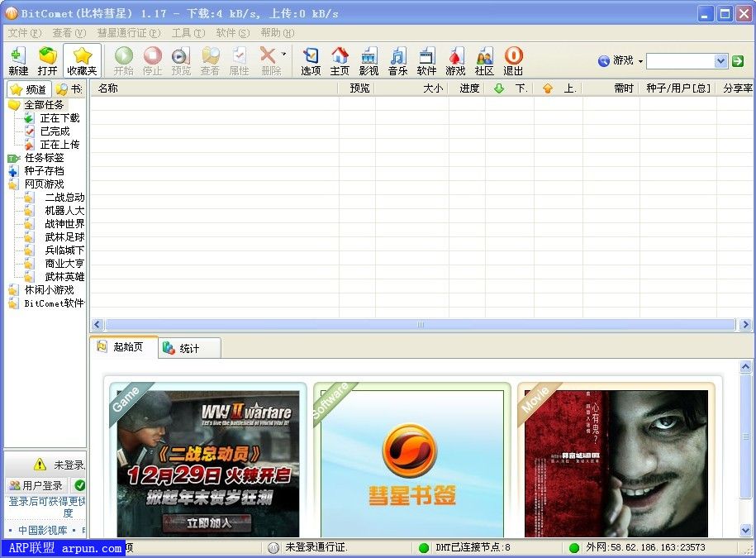Sort by the 进度 column header
The width and height of the screenshot is (756, 558).
click(467, 88)
